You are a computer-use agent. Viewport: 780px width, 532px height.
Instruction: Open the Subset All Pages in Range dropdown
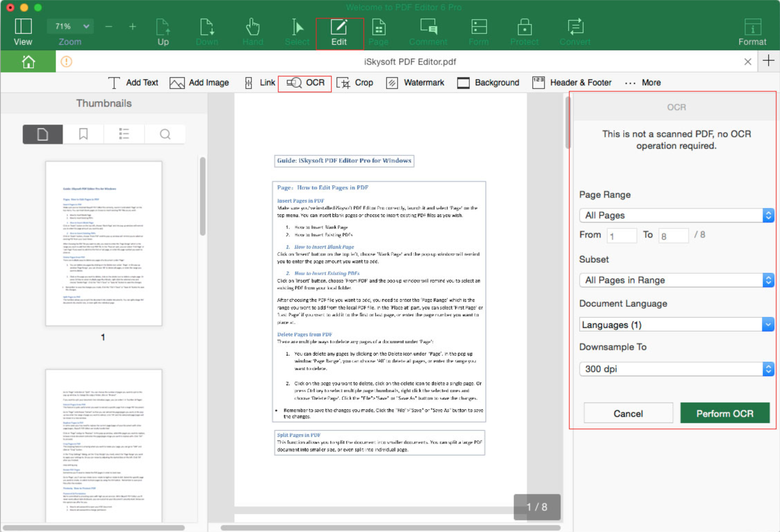tap(677, 280)
